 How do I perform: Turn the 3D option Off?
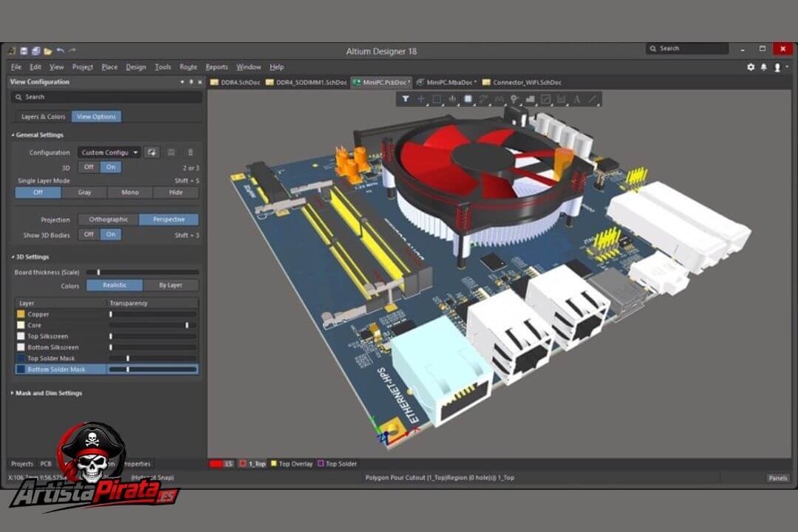tap(89, 167)
